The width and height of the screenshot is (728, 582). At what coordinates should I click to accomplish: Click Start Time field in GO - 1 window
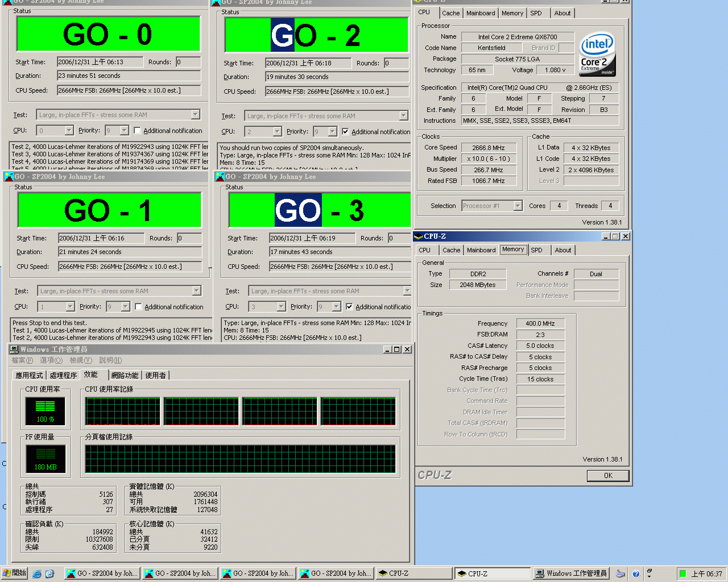coord(101,238)
